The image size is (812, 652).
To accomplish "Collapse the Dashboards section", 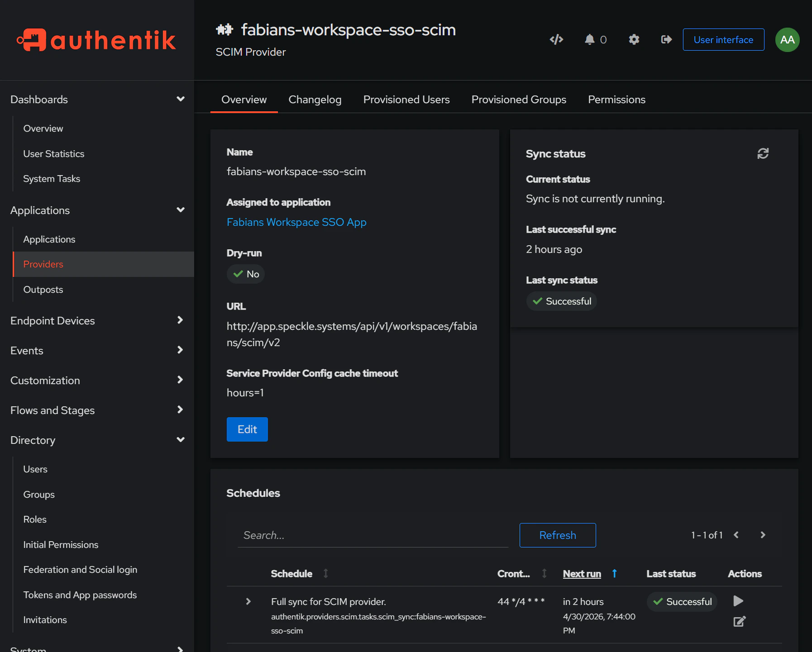I will [181, 99].
